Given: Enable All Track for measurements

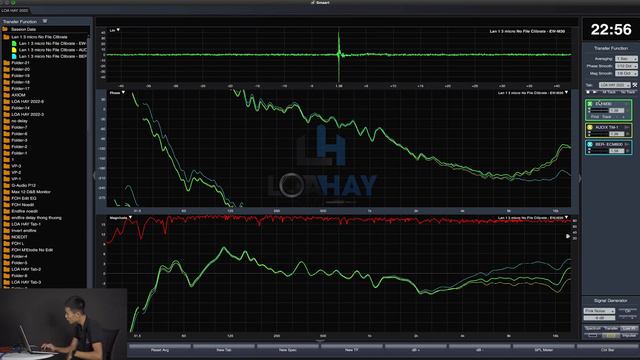Looking at the screenshot, I should [x=609, y=92].
